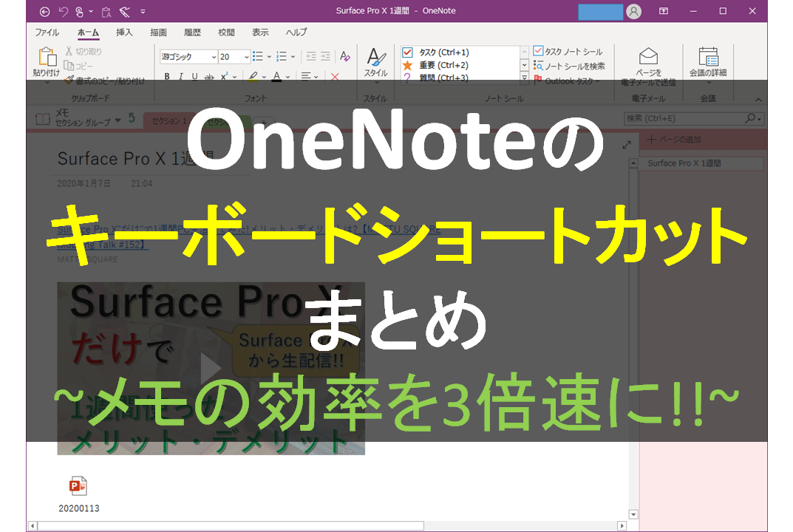The height and width of the screenshot is (532, 793).
Task: Open the font color dropdown arrow
Action: coord(287,77)
